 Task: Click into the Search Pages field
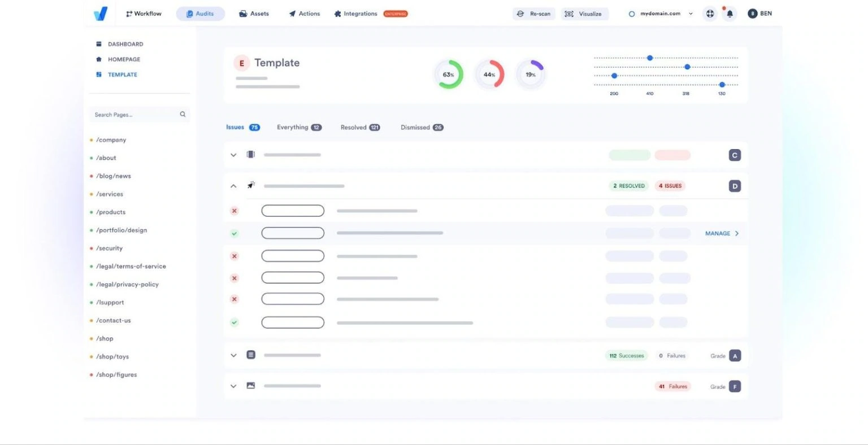pyautogui.click(x=139, y=115)
